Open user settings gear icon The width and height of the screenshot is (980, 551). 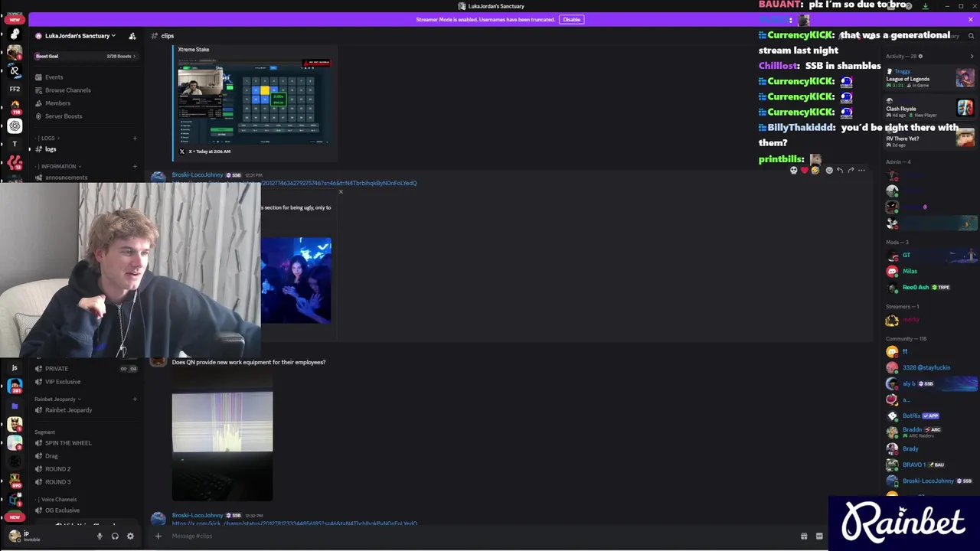[x=130, y=536]
